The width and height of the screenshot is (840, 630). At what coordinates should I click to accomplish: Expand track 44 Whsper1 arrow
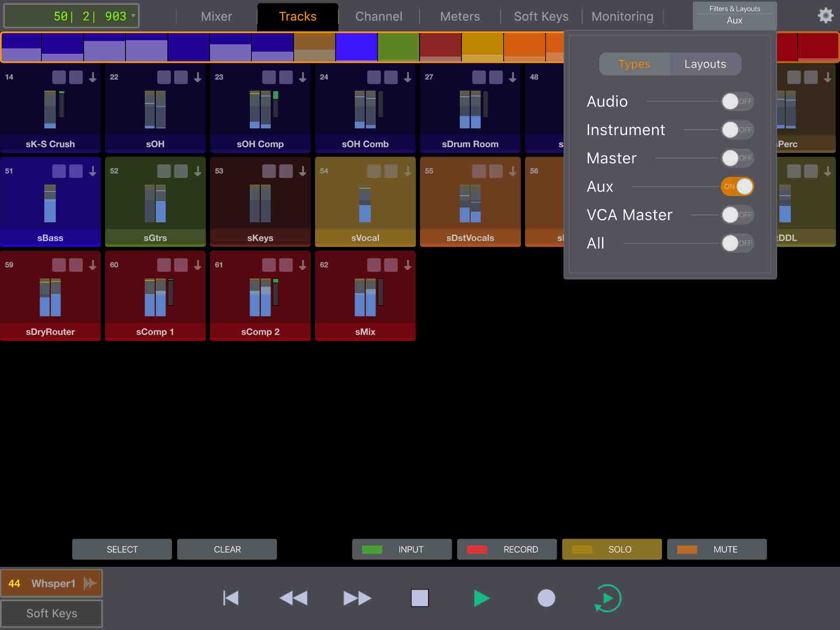90,583
